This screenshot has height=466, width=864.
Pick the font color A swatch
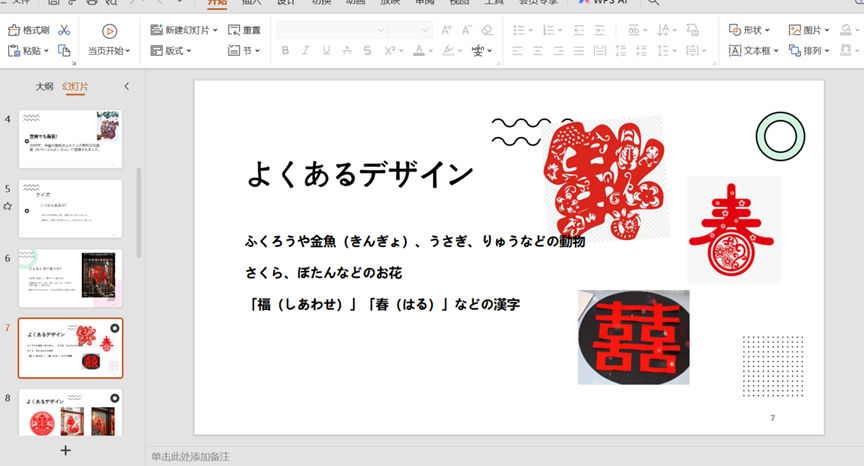pyautogui.click(x=419, y=51)
